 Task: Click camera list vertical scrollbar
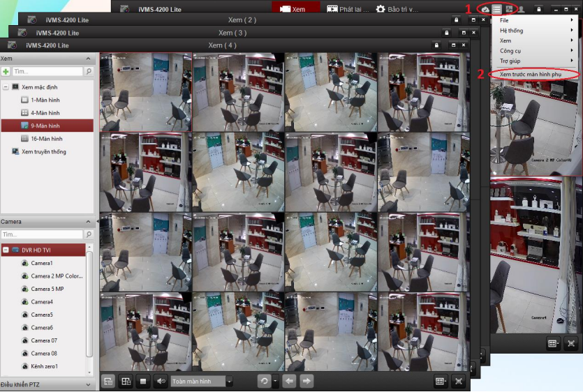tap(89, 303)
